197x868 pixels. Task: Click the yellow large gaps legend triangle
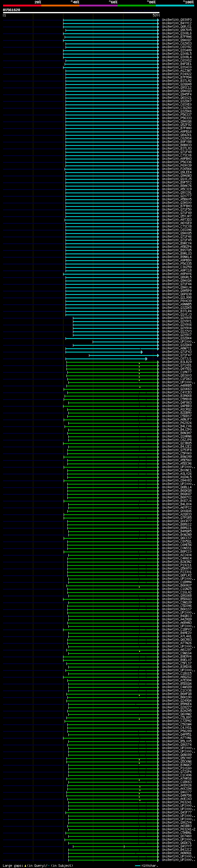pos(25,865)
